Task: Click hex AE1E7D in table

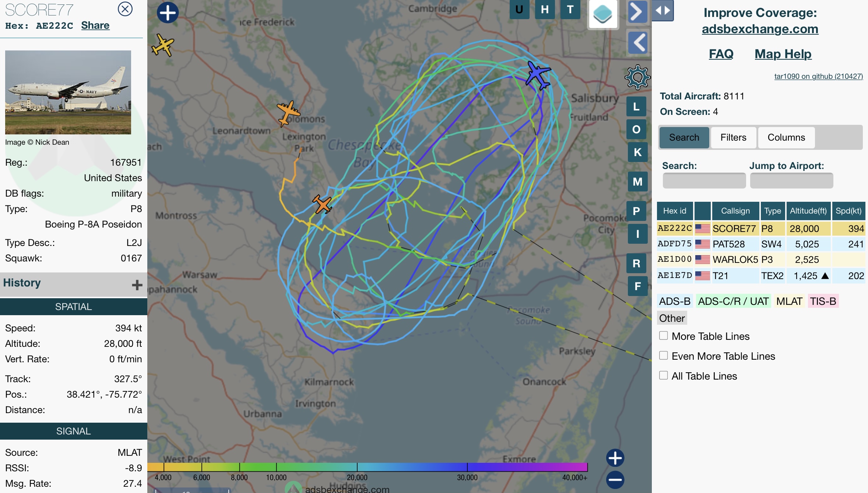Action: [x=675, y=275]
